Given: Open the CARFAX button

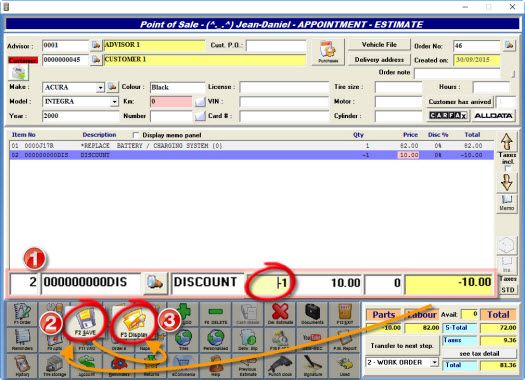Looking at the screenshot, I should [x=448, y=116].
